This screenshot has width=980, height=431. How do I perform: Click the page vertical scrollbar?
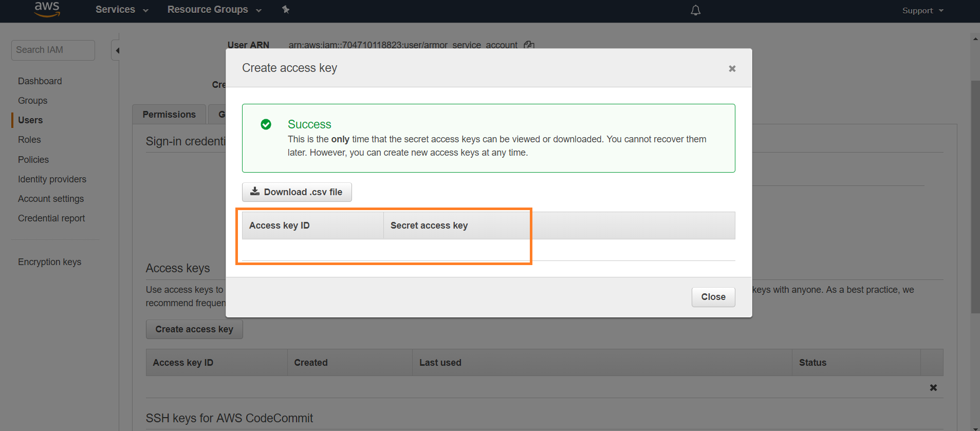click(975, 195)
